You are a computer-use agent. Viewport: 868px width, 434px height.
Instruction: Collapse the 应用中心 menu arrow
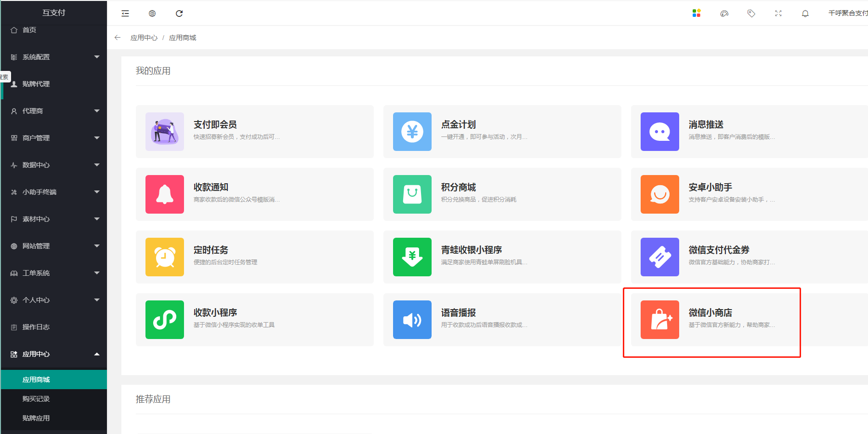tap(97, 354)
